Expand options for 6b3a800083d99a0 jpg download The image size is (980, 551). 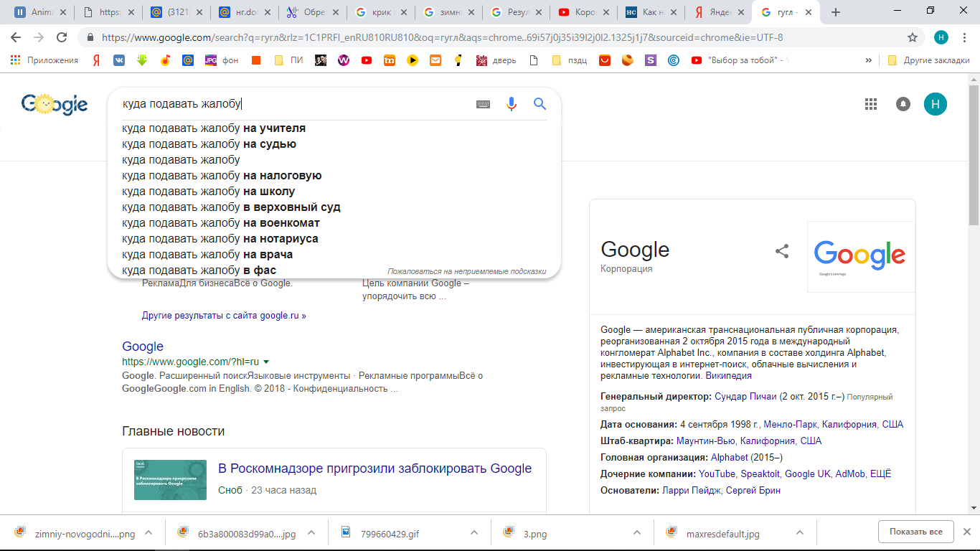point(311,533)
